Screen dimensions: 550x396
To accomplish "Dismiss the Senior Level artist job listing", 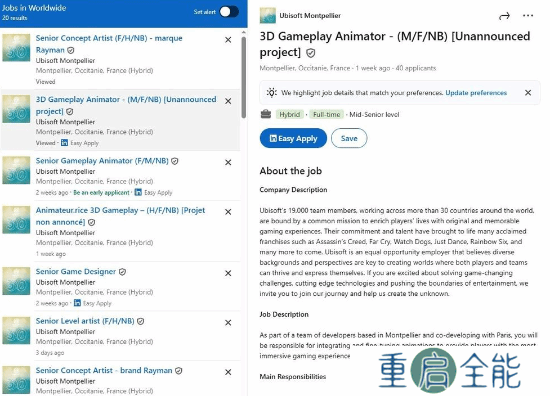I will tap(228, 323).
